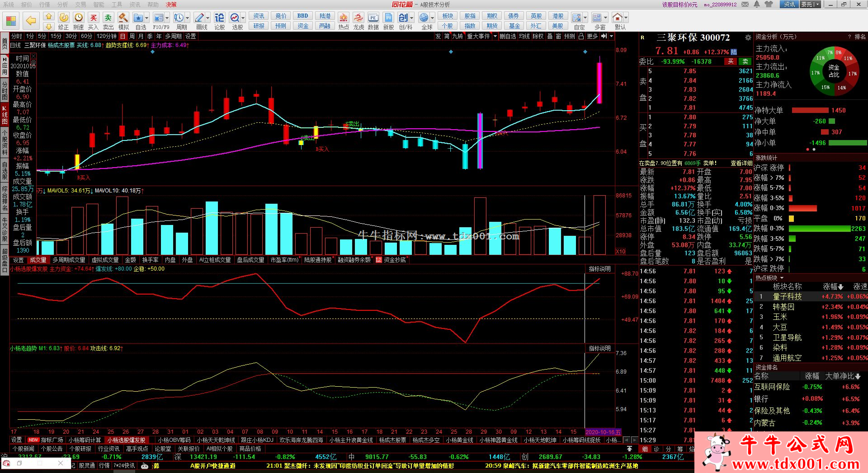The width and height of the screenshot is (868, 473).
Task: Select the 量子科技 hot sector row
Action: 811,296
